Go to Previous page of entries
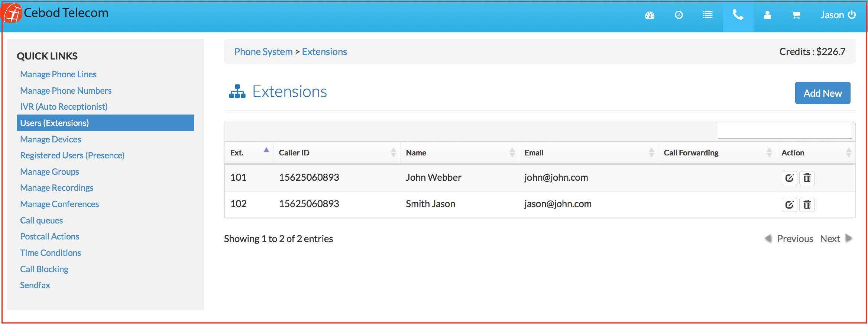868x325 pixels. point(788,239)
